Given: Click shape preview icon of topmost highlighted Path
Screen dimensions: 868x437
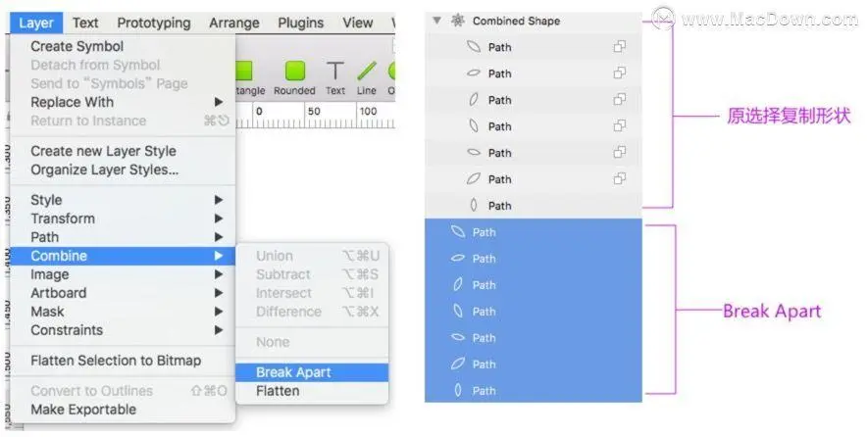Looking at the screenshot, I should [x=457, y=232].
